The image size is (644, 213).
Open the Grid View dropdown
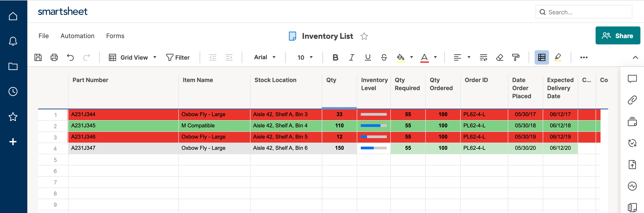point(133,57)
